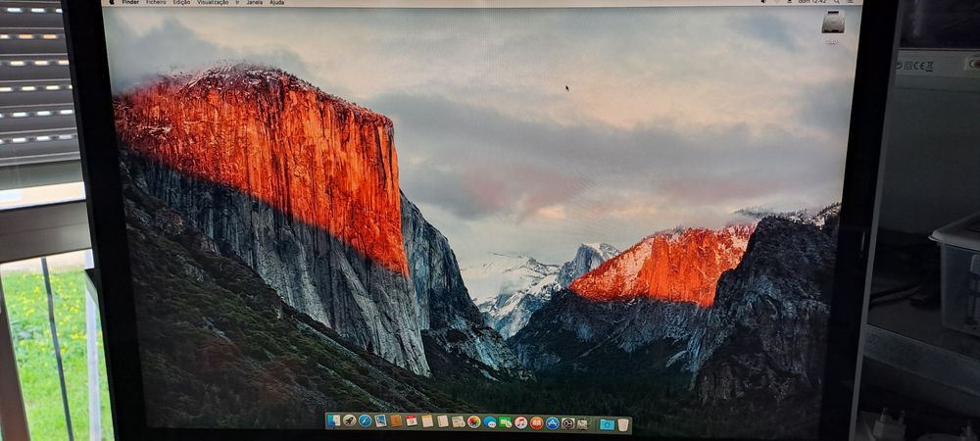The width and height of the screenshot is (980, 441).
Task: Open iBooks orange icon in the Dock
Action: (536, 423)
